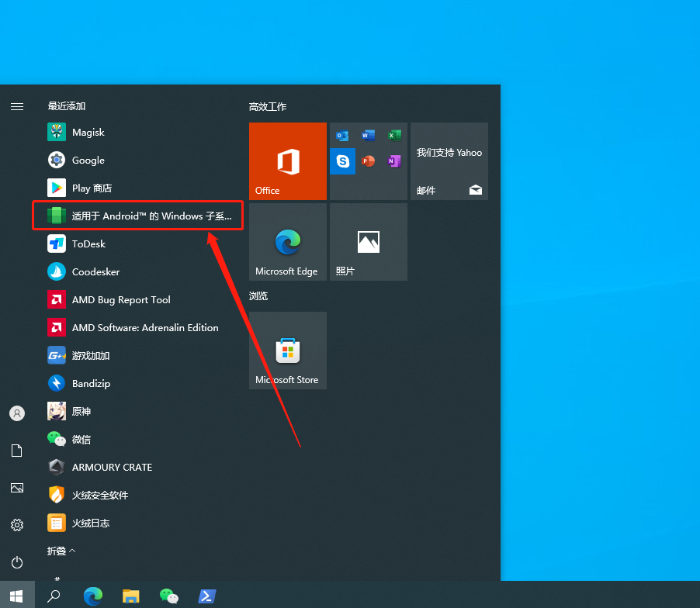Launch ToDesk from app list

coord(88,244)
